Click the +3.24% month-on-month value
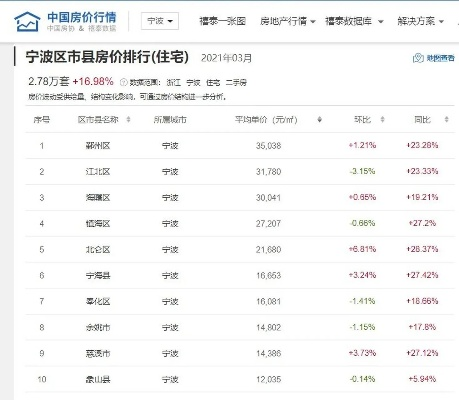The height and width of the screenshot is (400, 459). 362,275
